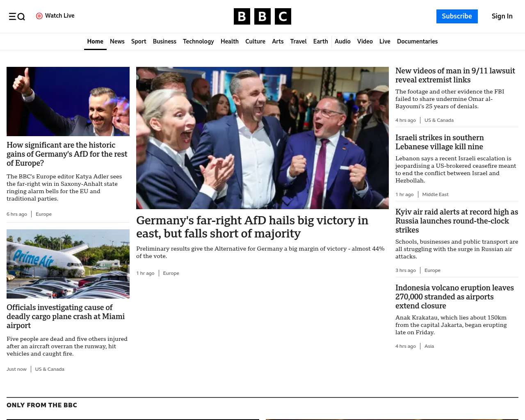Screen dimensions: 525x420
Task: Open the menu and search icon
Action: click(17, 16)
